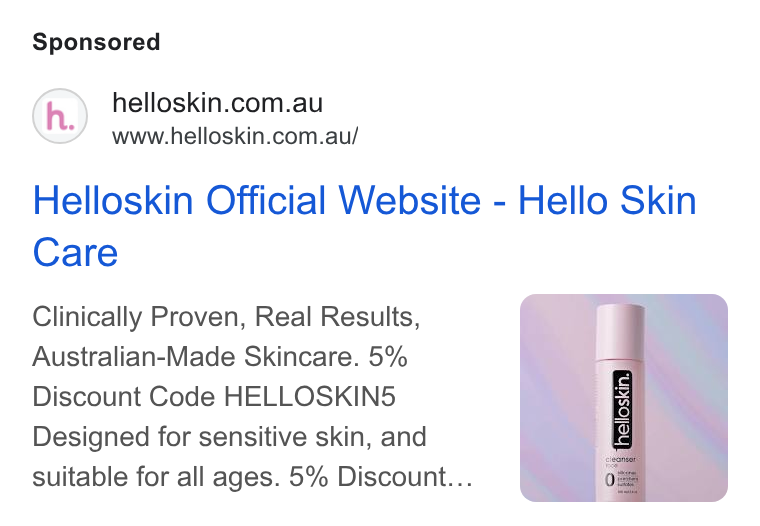The height and width of the screenshot is (526, 760).
Task: Open the helloskin.com.au site name
Action: pos(217,103)
